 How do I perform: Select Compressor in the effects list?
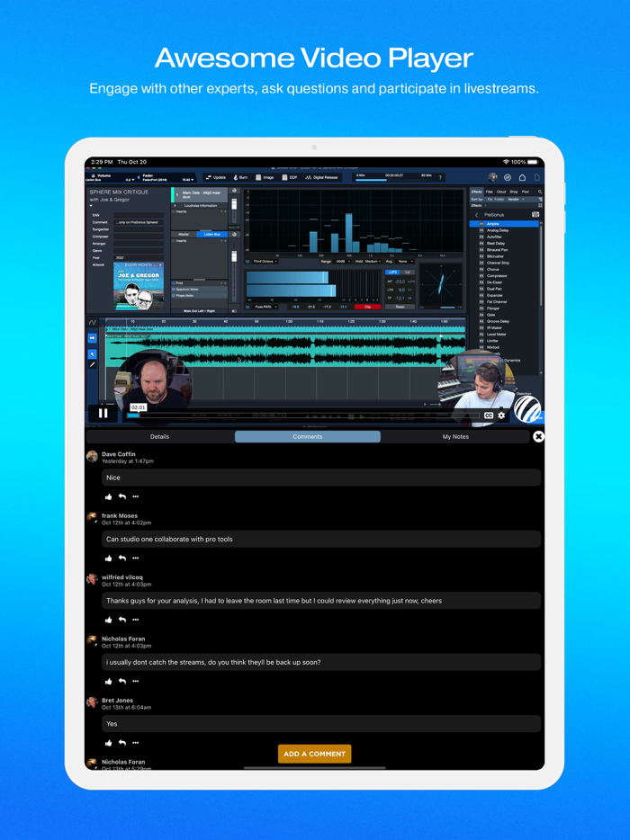[x=497, y=276]
